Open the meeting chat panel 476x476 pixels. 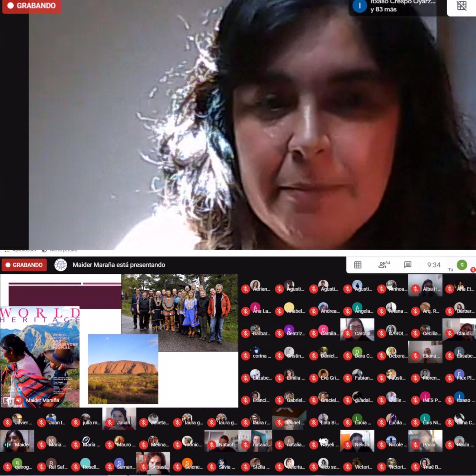tap(408, 265)
